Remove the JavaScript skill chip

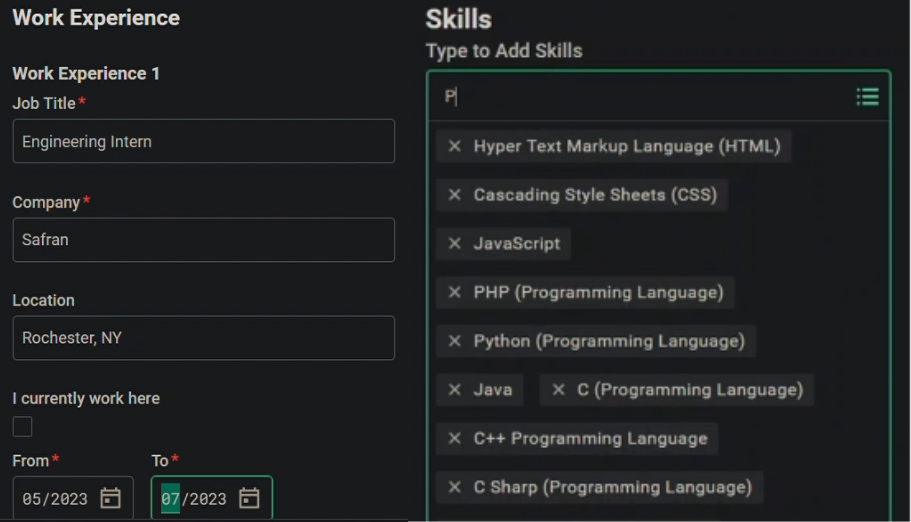coord(454,244)
